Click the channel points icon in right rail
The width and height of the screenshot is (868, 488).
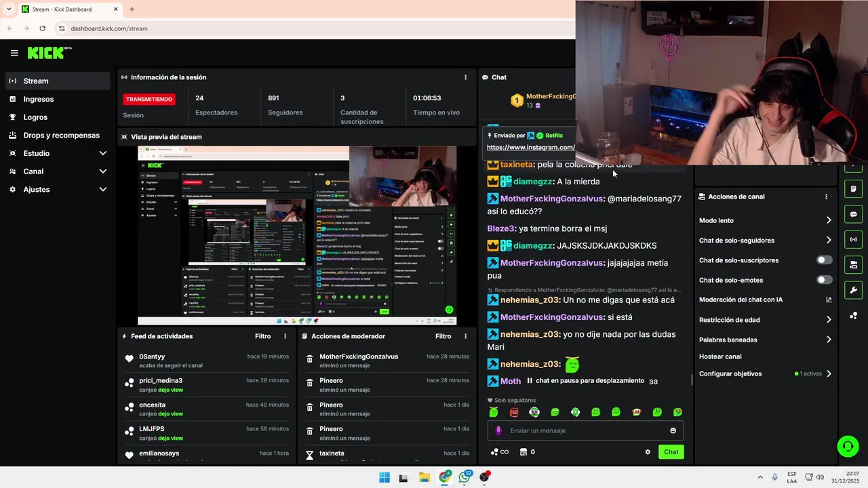[x=853, y=315]
